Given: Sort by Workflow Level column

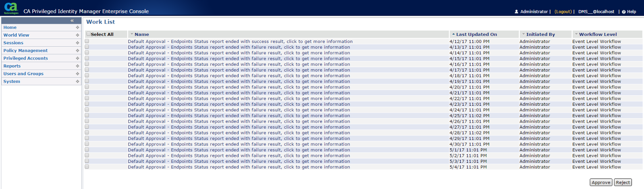Looking at the screenshot, I should pos(598,34).
